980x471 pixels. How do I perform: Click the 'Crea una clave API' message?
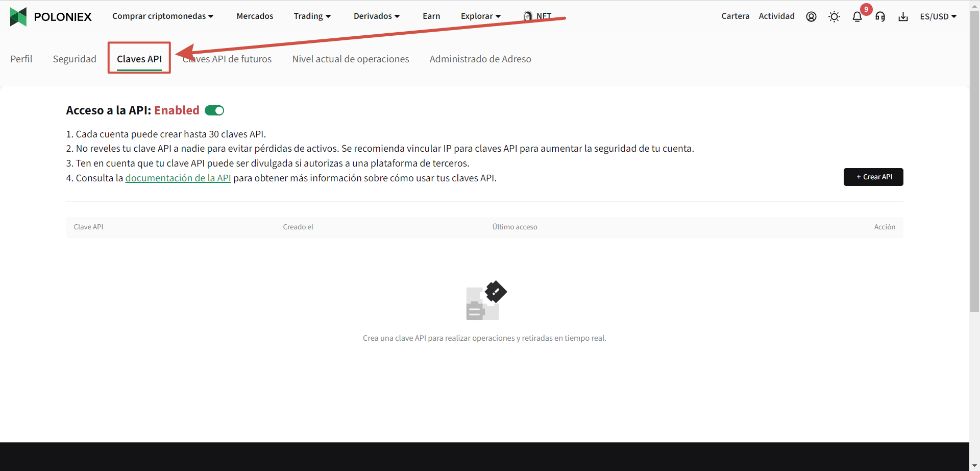click(484, 338)
